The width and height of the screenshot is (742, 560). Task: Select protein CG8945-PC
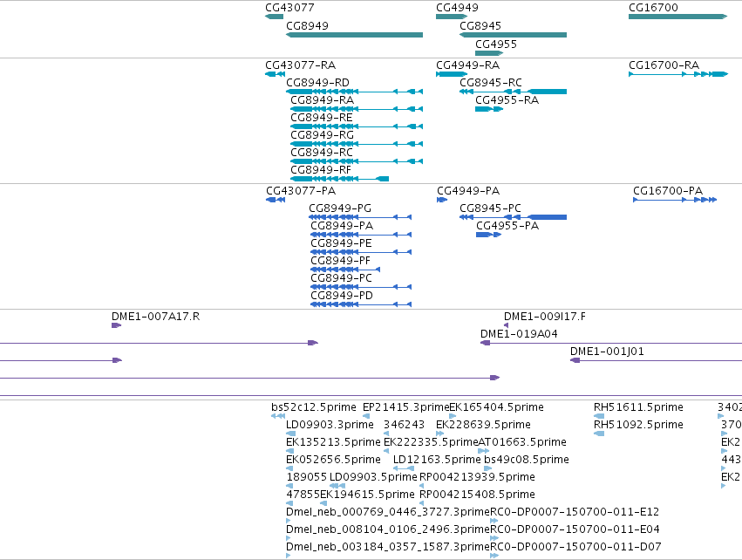pos(490,208)
